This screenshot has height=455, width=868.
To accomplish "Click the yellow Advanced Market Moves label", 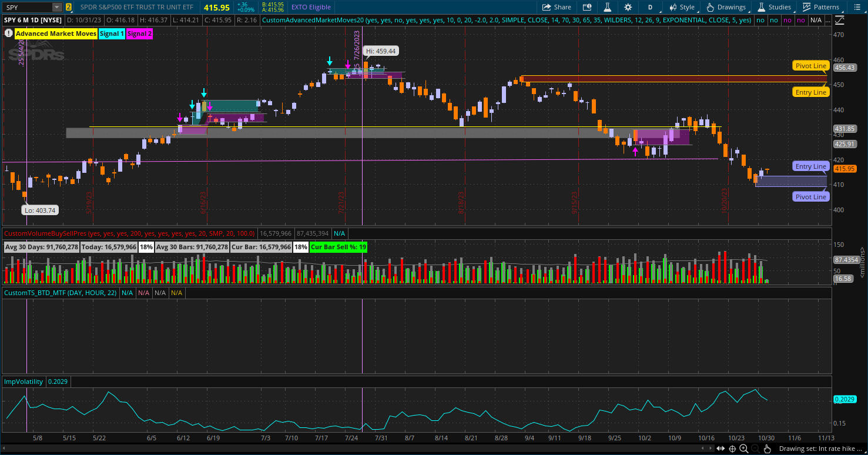I will point(56,34).
